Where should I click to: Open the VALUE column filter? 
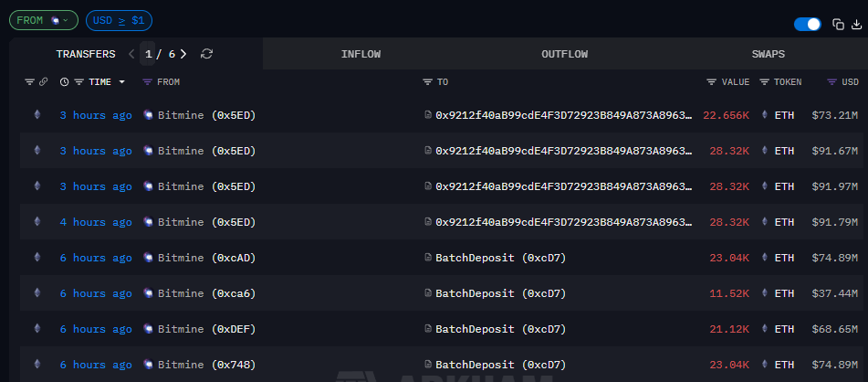point(712,82)
